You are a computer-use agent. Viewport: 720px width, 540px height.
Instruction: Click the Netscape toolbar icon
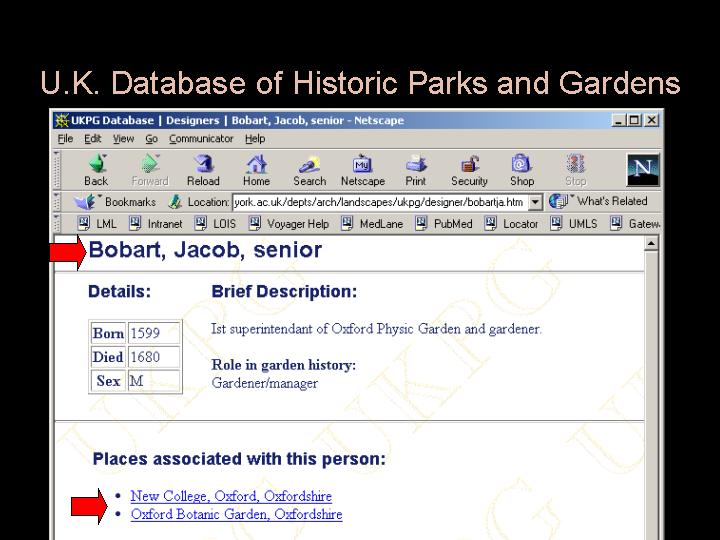(362, 169)
